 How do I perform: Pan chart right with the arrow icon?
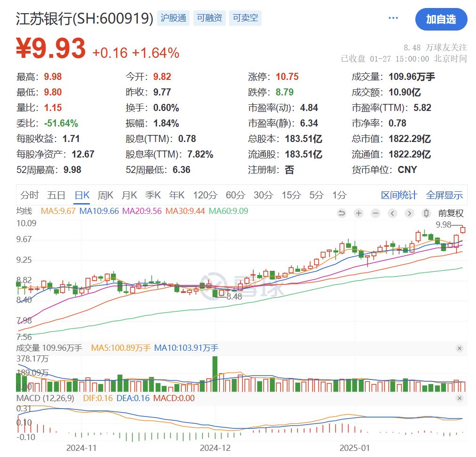[408, 213]
